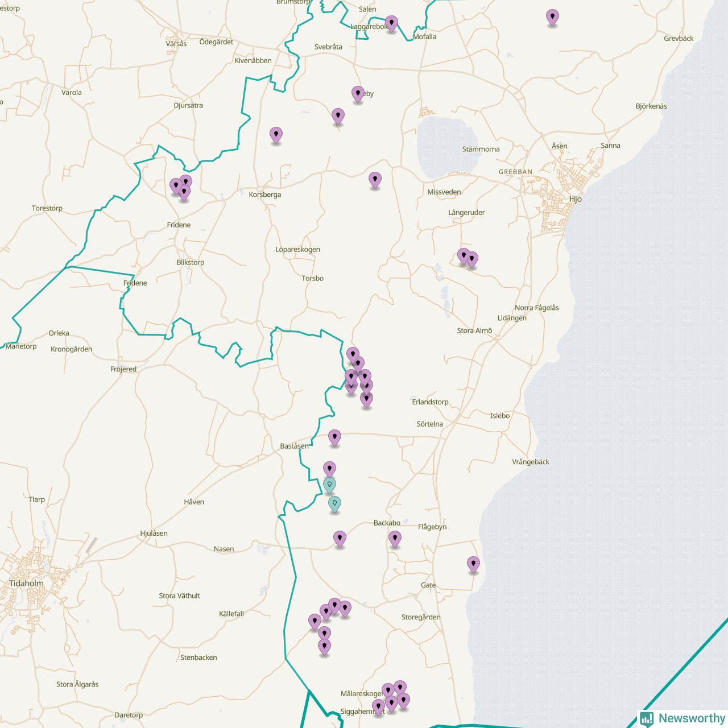Open the Newsworthy logo link

point(691,718)
